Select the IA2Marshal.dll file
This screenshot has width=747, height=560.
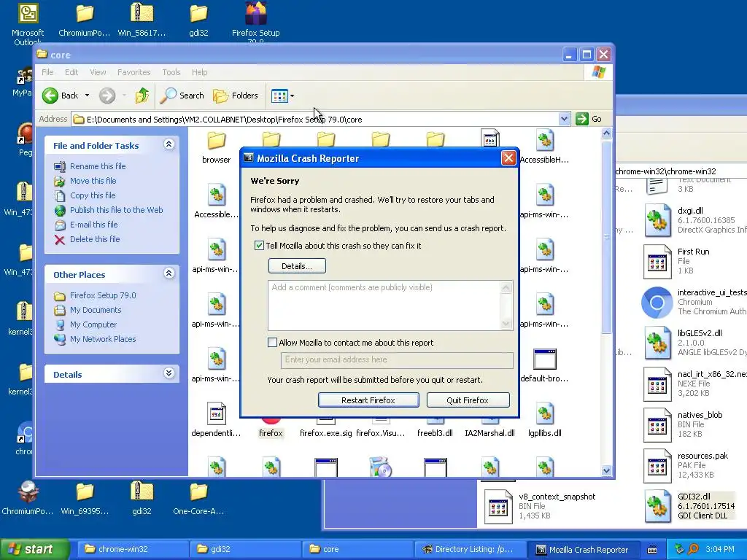point(489,433)
